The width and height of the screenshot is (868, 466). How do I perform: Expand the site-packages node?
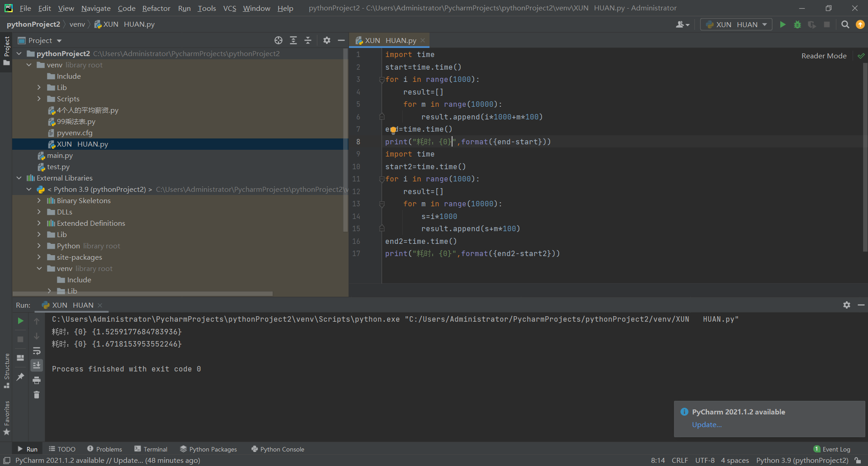(x=39, y=257)
